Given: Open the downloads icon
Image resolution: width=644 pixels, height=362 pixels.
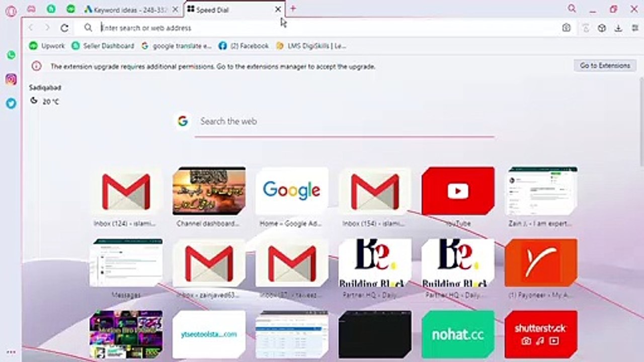Looking at the screenshot, I should (x=618, y=28).
